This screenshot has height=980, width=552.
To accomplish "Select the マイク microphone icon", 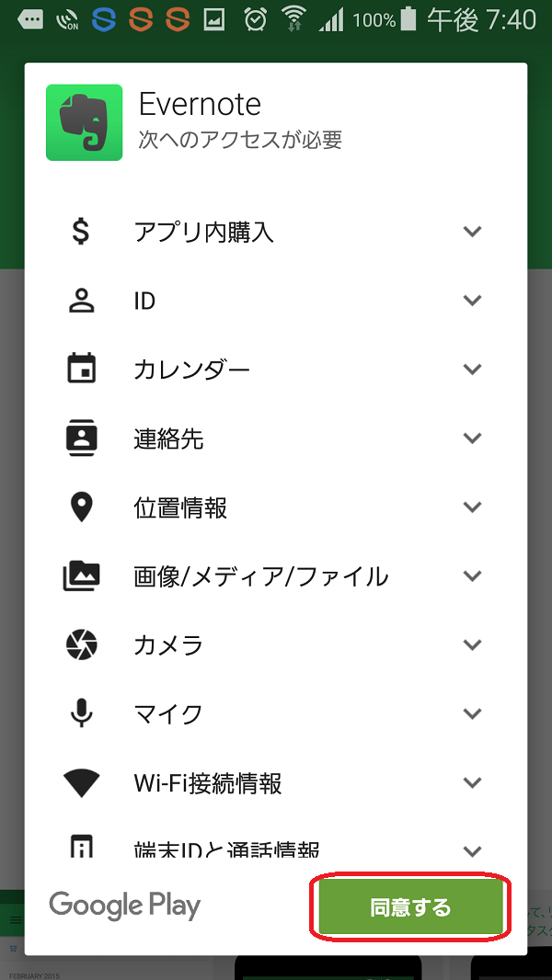I will click(x=81, y=713).
